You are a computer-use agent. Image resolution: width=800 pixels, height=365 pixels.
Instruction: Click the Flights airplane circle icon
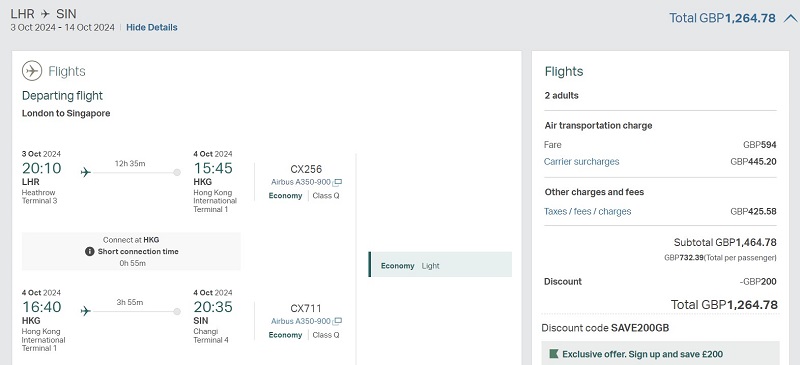click(x=32, y=71)
